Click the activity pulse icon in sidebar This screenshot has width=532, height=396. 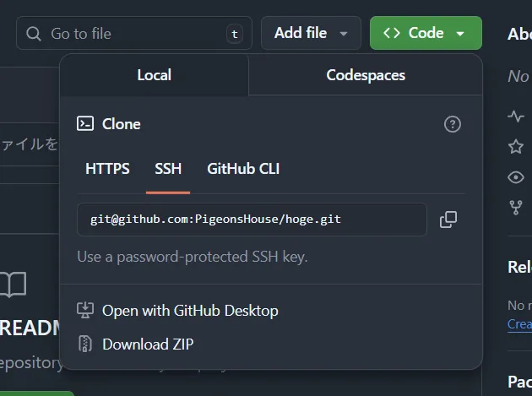pyautogui.click(x=516, y=117)
